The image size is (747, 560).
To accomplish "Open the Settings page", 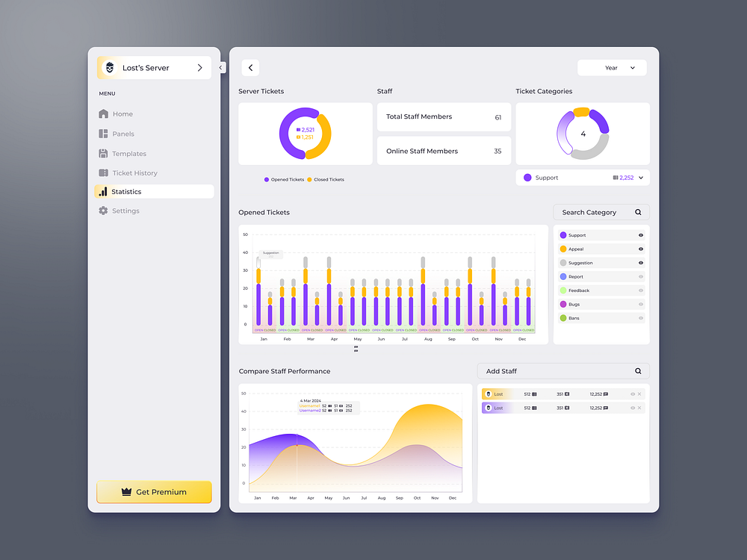I will (x=124, y=211).
